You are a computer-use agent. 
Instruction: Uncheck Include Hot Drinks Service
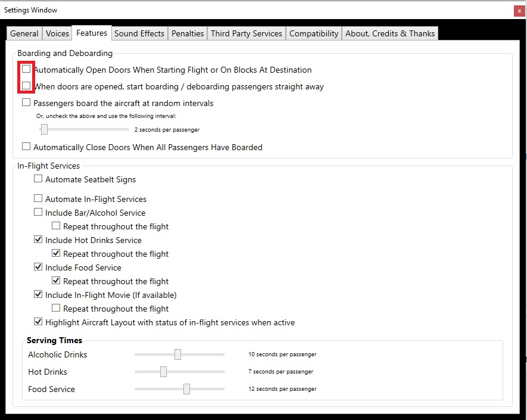38,239
